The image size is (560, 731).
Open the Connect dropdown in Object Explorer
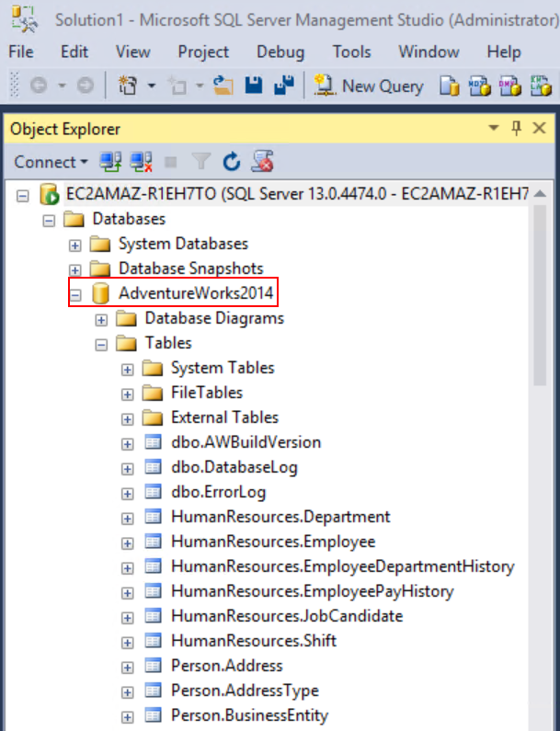pos(51,162)
